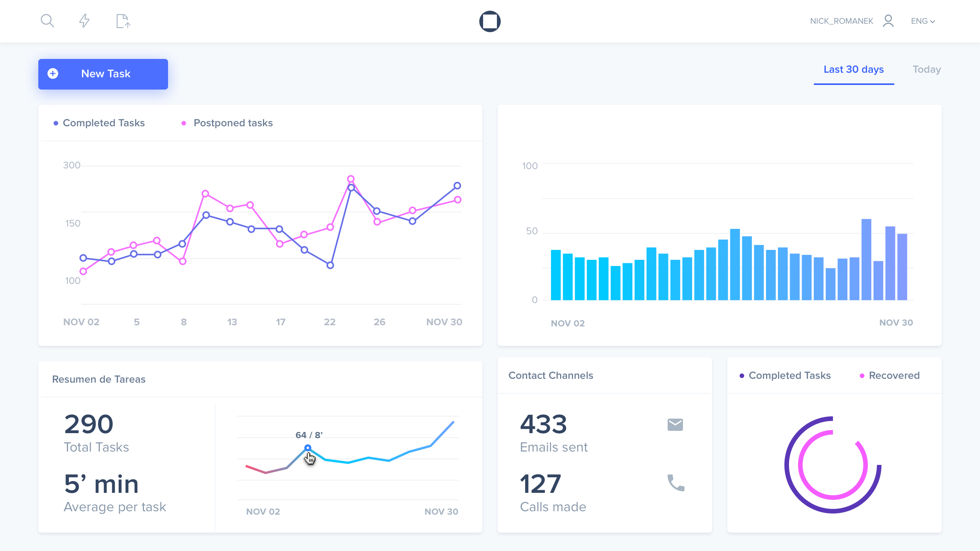Click the '300' axis label in line chart

coord(72,165)
